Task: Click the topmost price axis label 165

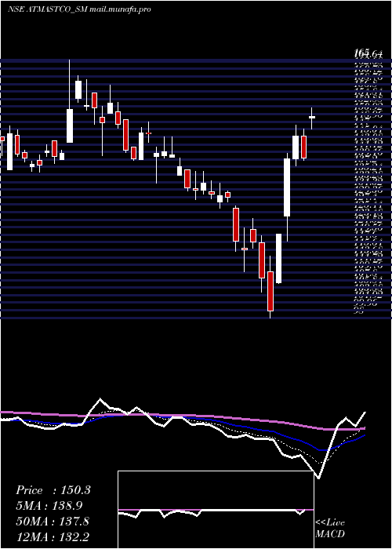Action: (x=361, y=53)
